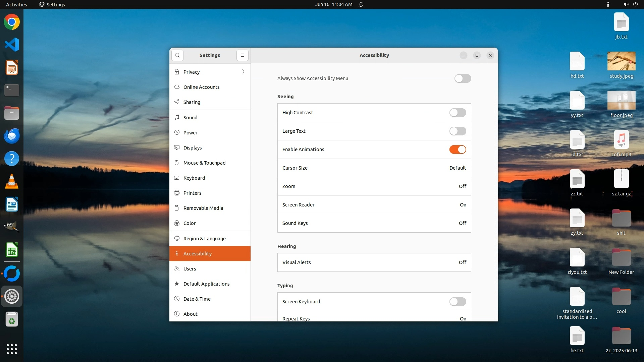Select Users in the sidebar
Image resolution: width=644 pixels, height=362 pixels.
pyautogui.click(x=190, y=269)
